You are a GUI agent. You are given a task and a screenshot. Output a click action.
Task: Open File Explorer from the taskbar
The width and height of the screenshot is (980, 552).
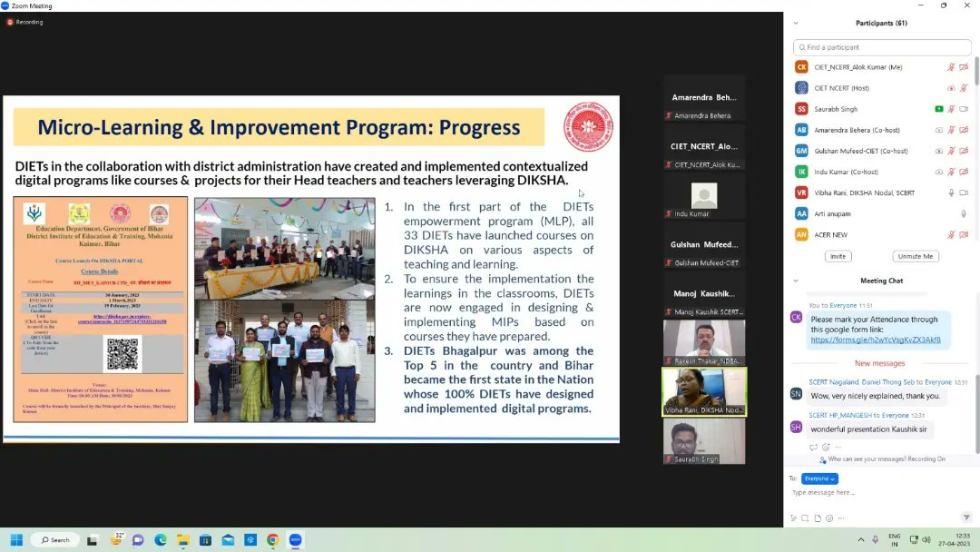pyautogui.click(x=182, y=540)
